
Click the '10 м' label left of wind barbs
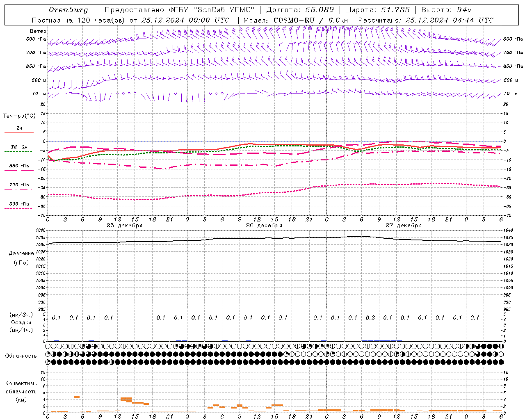point(39,94)
